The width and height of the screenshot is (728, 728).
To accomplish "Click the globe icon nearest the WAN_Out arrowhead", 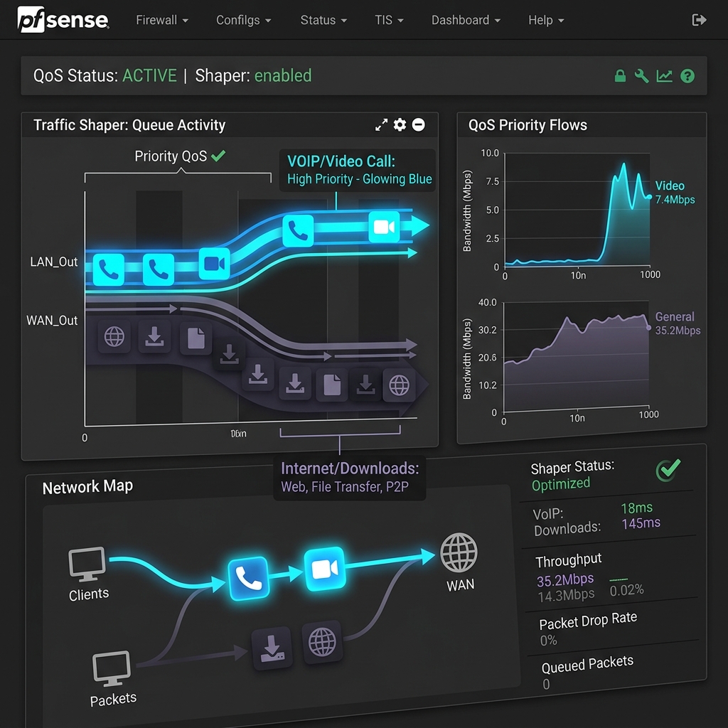I will pos(400,385).
